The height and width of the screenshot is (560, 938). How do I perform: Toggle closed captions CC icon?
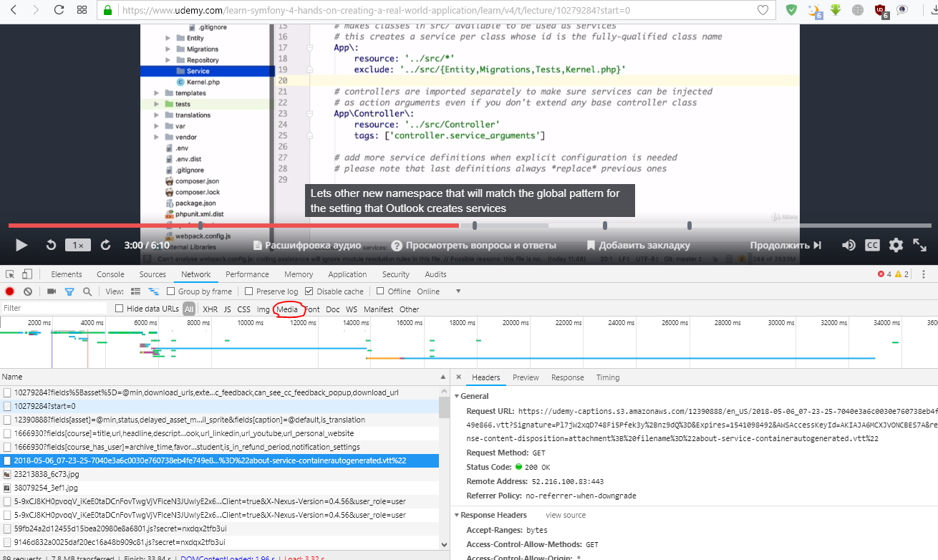(x=872, y=245)
